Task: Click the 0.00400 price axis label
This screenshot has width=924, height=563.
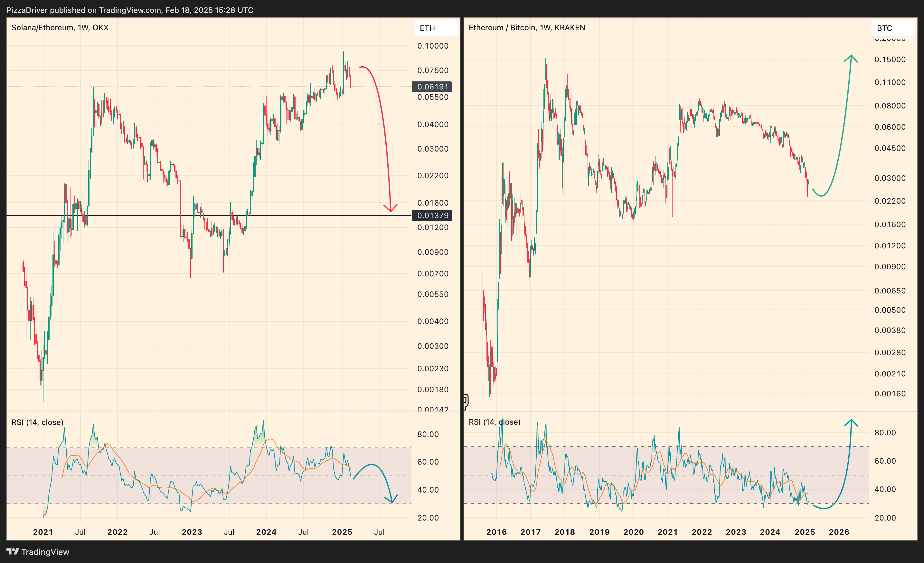Action: point(433,321)
